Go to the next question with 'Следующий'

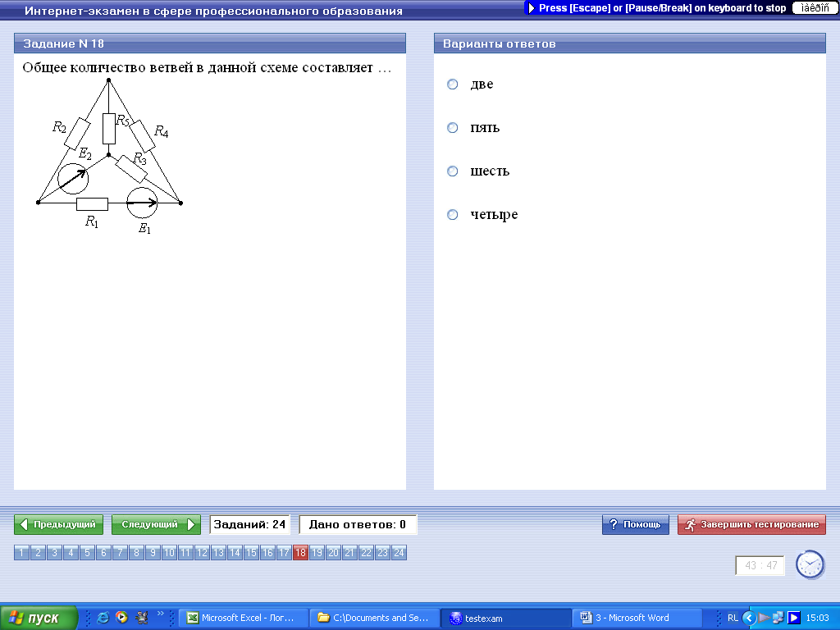(156, 524)
